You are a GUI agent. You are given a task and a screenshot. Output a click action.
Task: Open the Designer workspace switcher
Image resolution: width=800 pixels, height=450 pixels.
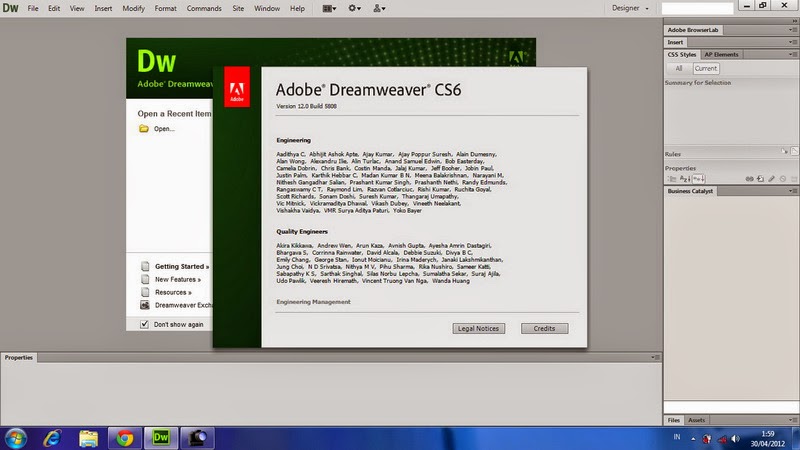(x=630, y=8)
